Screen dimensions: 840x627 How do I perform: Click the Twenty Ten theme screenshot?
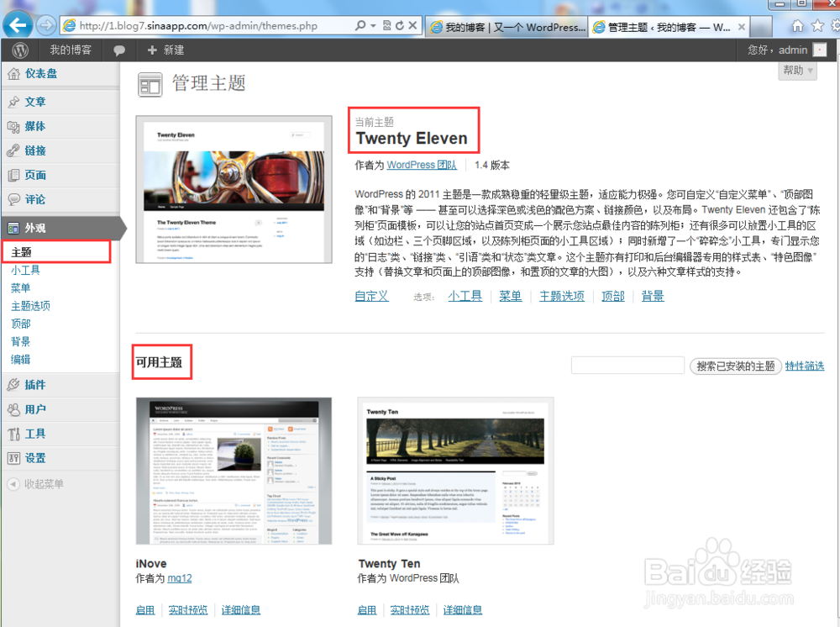click(455, 471)
